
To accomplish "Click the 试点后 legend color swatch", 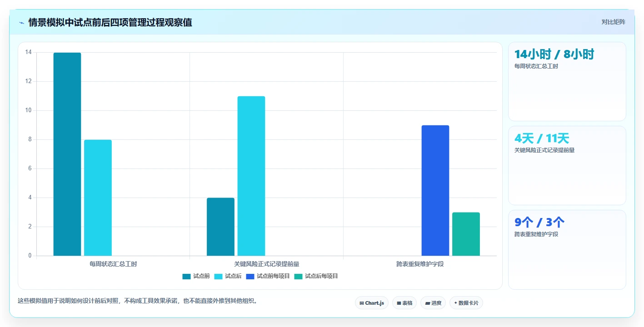I will coord(219,276).
